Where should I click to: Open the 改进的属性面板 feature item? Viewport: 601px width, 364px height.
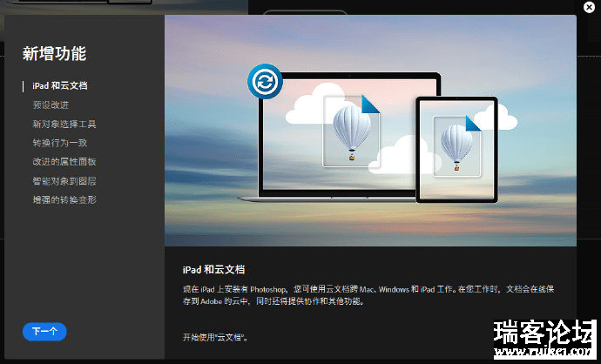[64, 162]
